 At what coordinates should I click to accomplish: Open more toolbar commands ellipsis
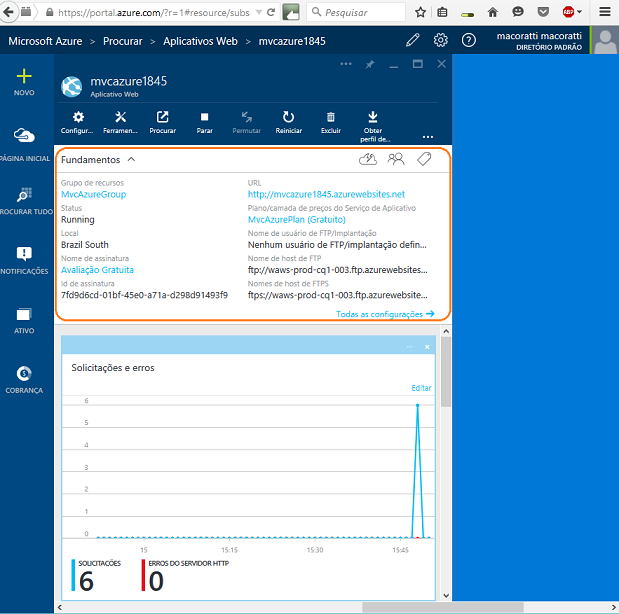click(428, 137)
